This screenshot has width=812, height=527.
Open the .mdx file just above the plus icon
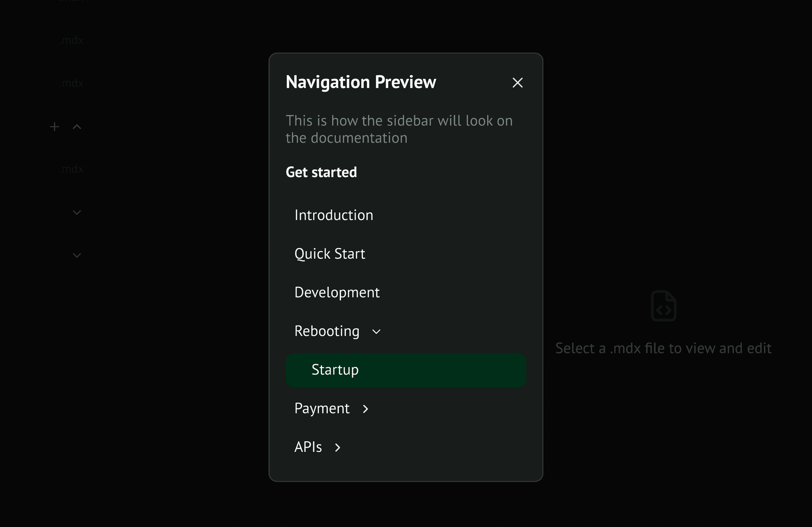click(71, 84)
